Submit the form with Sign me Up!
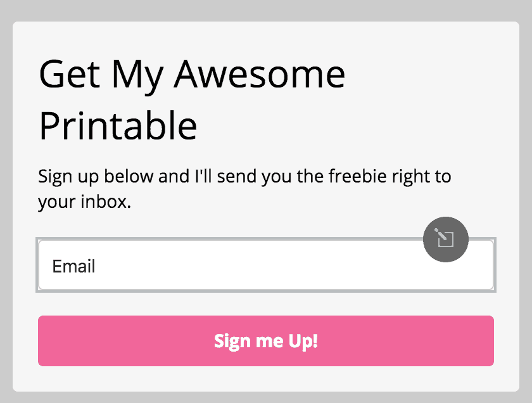532x403 pixels. coord(266,341)
